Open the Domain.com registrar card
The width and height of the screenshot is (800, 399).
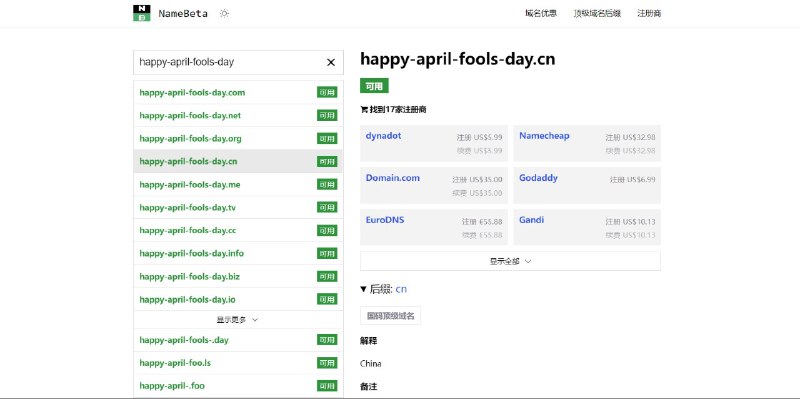tap(434, 185)
